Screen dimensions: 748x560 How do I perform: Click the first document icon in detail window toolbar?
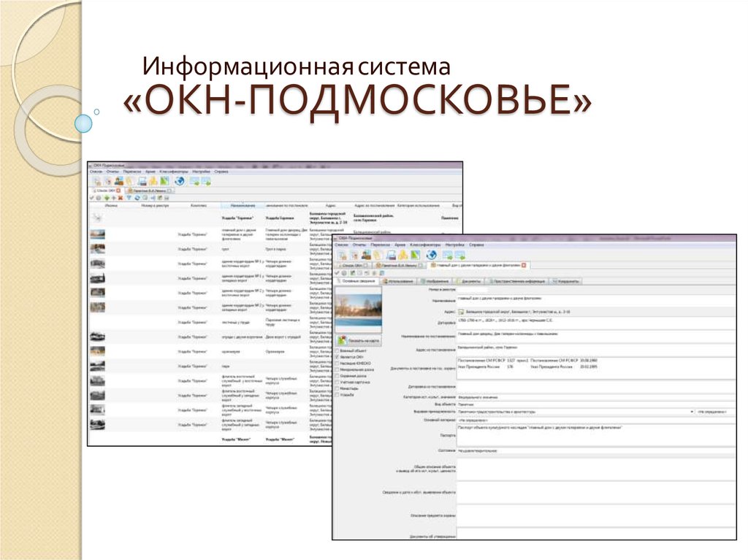[x=342, y=256]
